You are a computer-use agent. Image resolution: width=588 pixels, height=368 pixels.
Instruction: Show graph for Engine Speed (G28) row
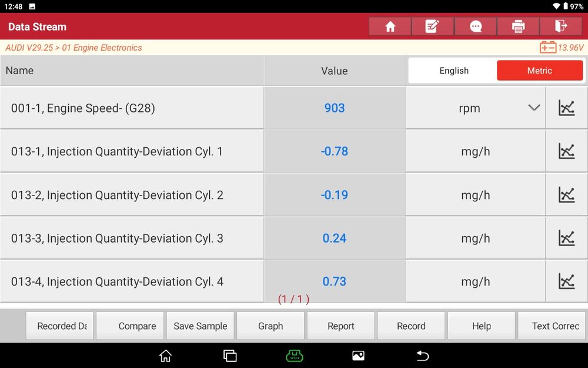click(x=566, y=108)
